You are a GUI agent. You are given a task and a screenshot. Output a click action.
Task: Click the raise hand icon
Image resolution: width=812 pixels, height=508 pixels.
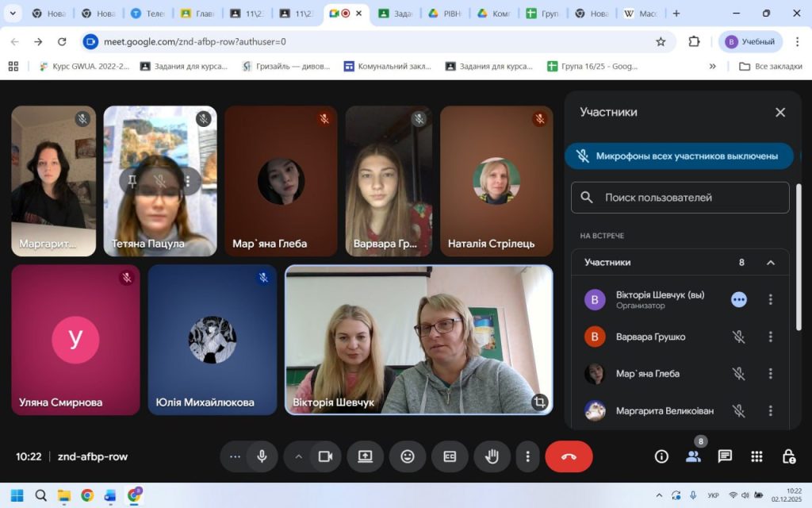[492, 456]
